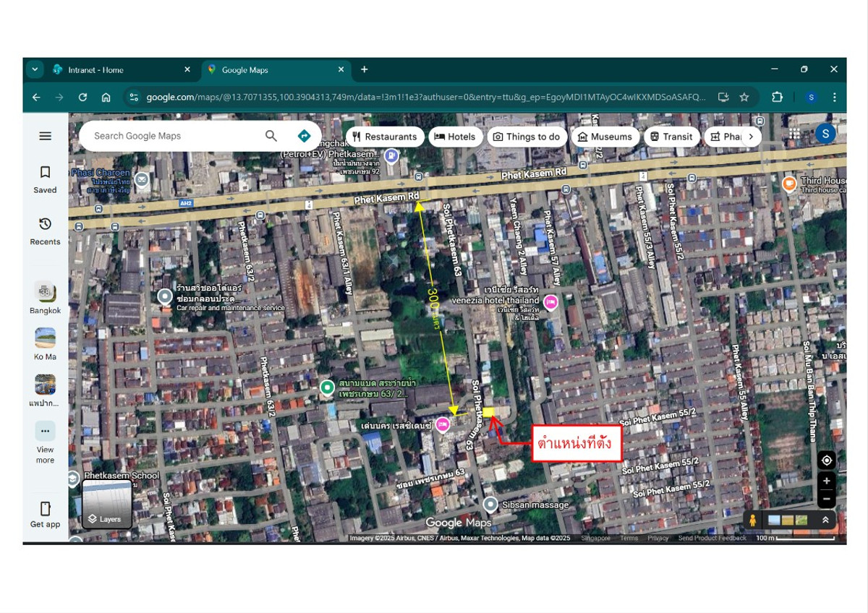Open the site information toggle in address bar
This screenshot has height=613, width=868.
tap(132, 97)
